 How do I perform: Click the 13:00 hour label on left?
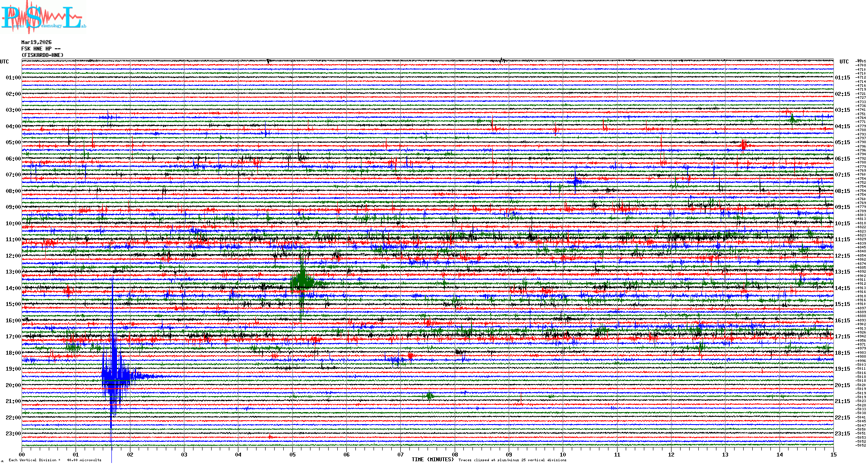[13, 272]
